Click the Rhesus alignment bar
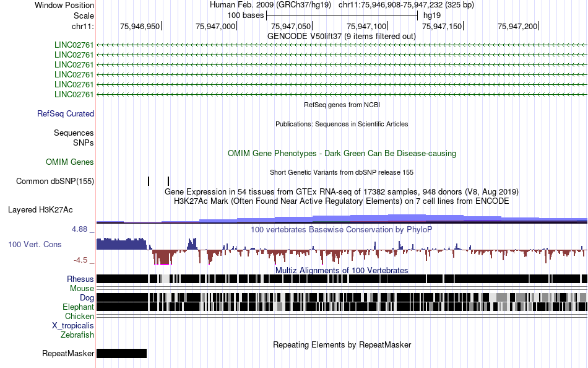588x368 pixels. (x=342, y=279)
